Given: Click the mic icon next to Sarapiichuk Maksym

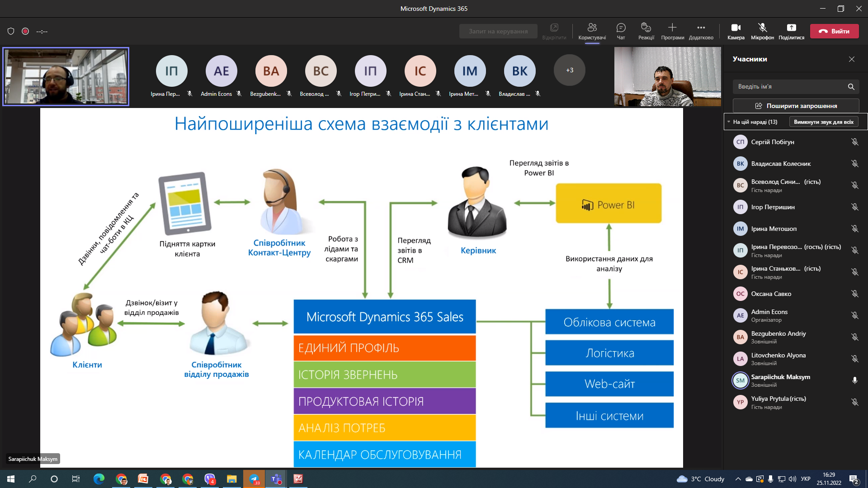Looking at the screenshot, I should click(854, 380).
